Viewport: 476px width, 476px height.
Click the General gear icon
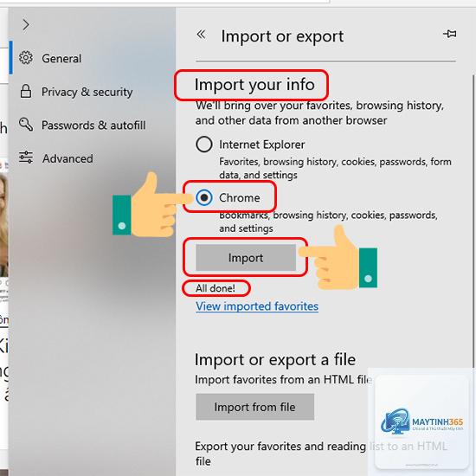coord(26,58)
